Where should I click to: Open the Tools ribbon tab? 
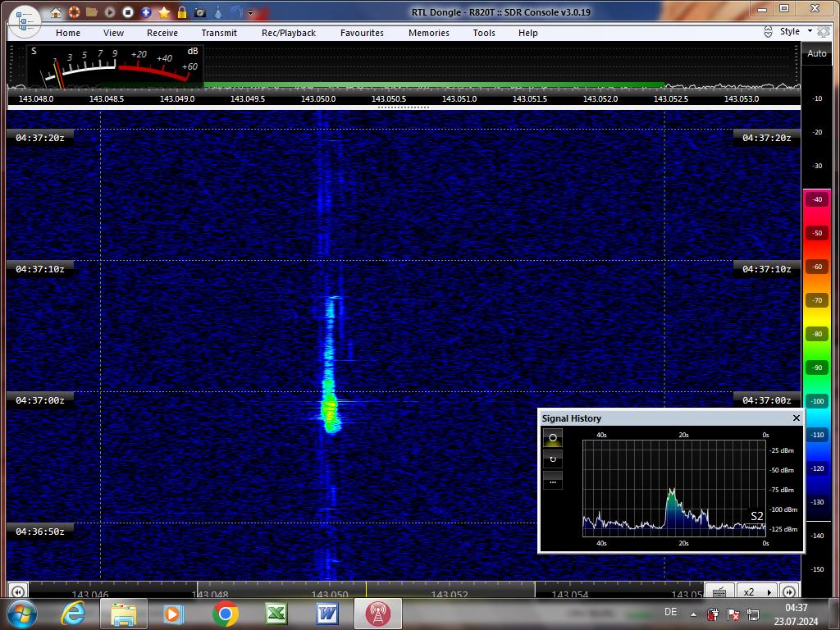[484, 33]
